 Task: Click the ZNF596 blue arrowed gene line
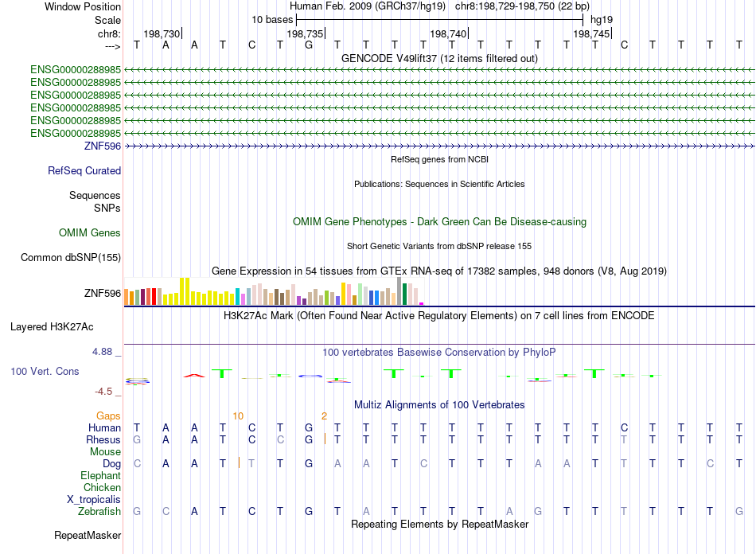tap(439, 146)
